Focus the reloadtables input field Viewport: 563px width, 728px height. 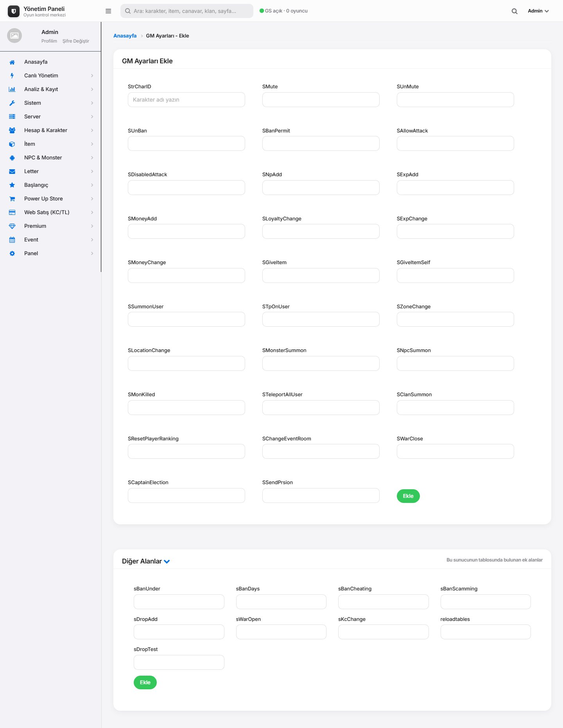click(486, 632)
